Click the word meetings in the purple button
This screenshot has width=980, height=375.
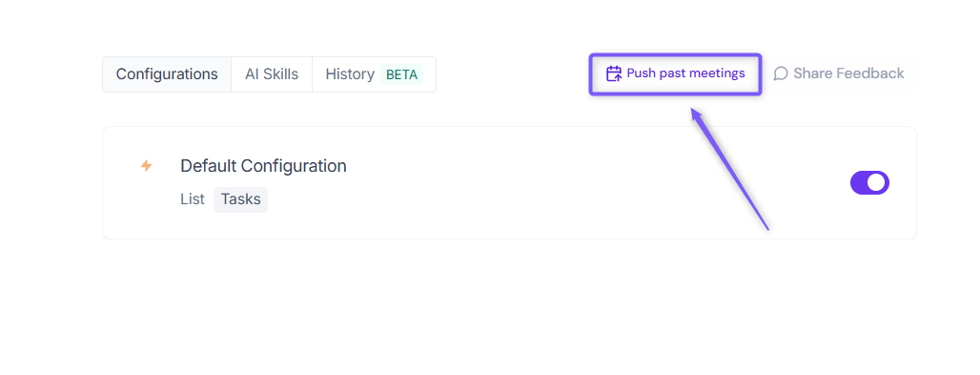point(716,73)
